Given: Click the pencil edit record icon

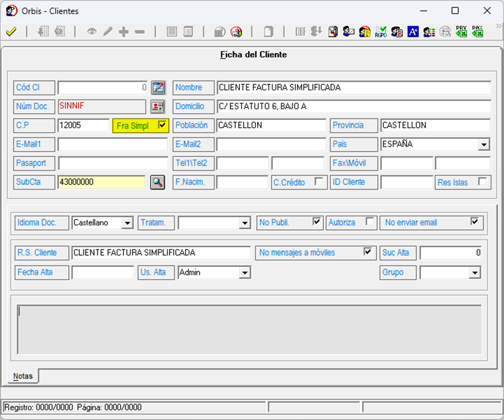Looking at the screenshot, I should 108,32.
